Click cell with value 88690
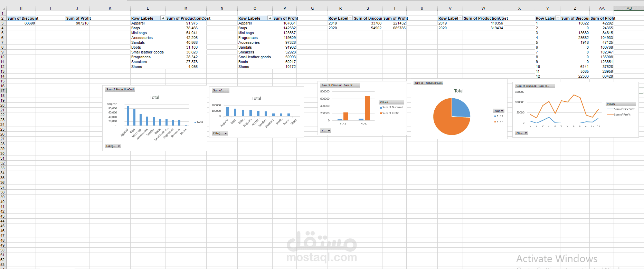Screen dimensions: 644x269 [x=21, y=23]
